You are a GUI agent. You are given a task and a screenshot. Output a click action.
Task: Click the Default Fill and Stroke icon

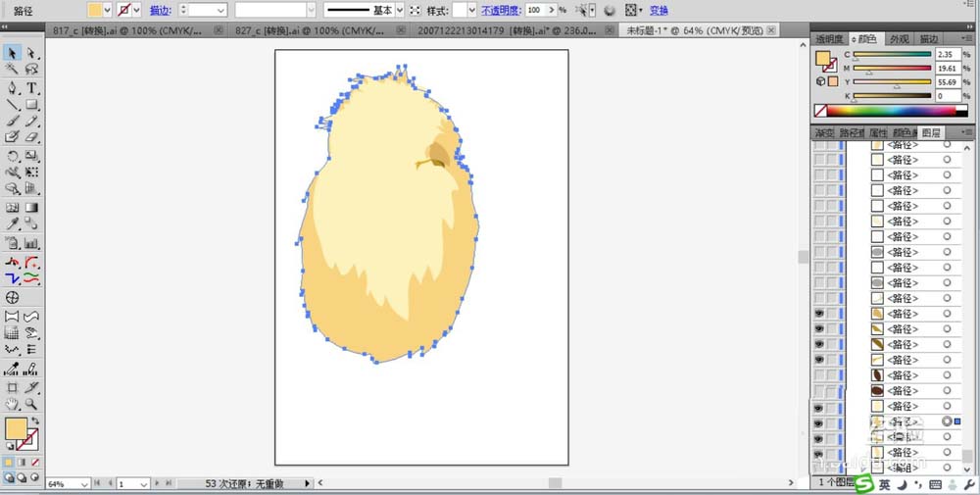(x=10, y=446)
